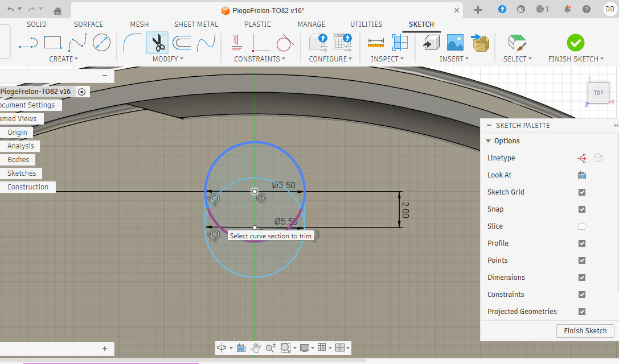The height and width of the screenshot is (364, 619).
Task: Uncheck the Sketch Grid checkbox
Action: pyautogui.click(x=582, y=192)
